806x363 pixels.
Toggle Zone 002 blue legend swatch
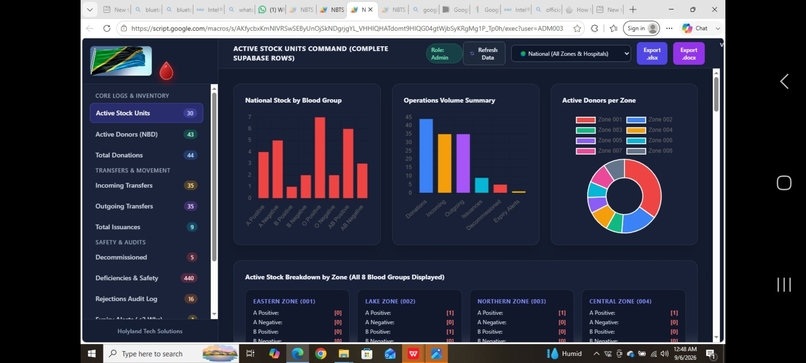click(x=636, y=120)
